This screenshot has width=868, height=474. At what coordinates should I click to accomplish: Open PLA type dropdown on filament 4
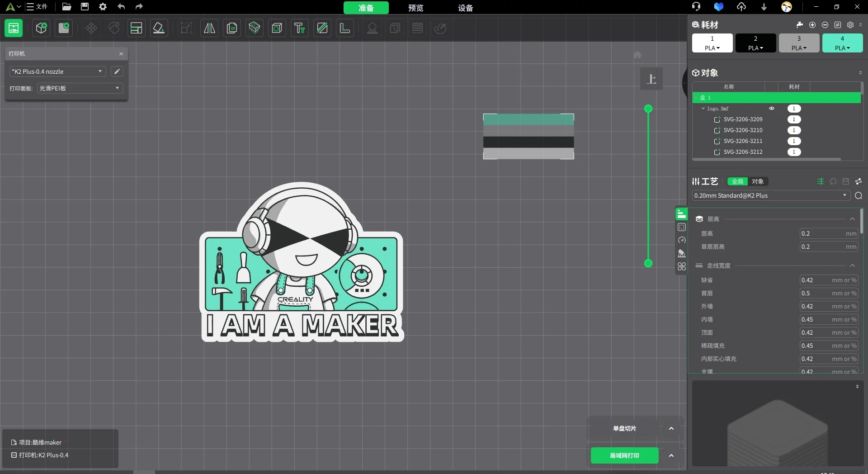[842, 48]
